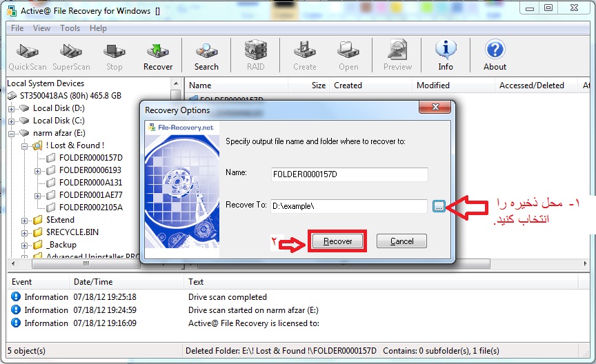The height and width of the screenshot is (364, 596).
Task: Open the Info toolbar item
Action: pyautogui.click(x=446, y=57)
